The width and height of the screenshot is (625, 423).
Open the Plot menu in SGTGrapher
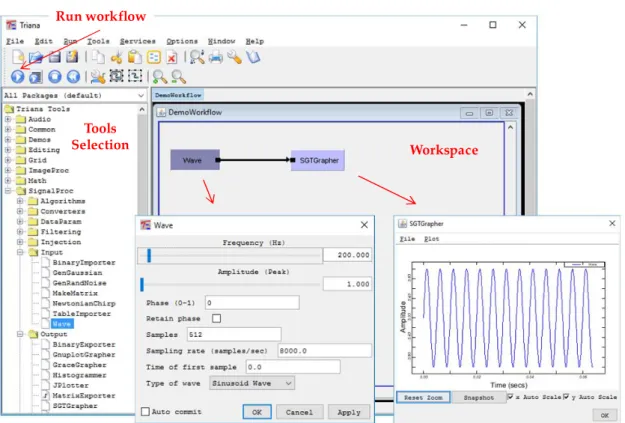[x=431, y=239]
